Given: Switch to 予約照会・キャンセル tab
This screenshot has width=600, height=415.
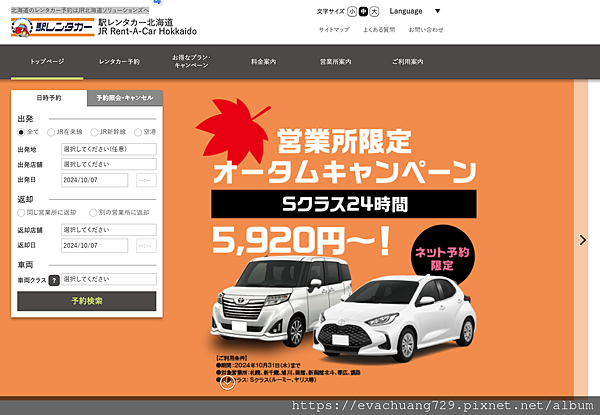Looking at the screenshot, I should pyautogui.click(x=125, y=98).
